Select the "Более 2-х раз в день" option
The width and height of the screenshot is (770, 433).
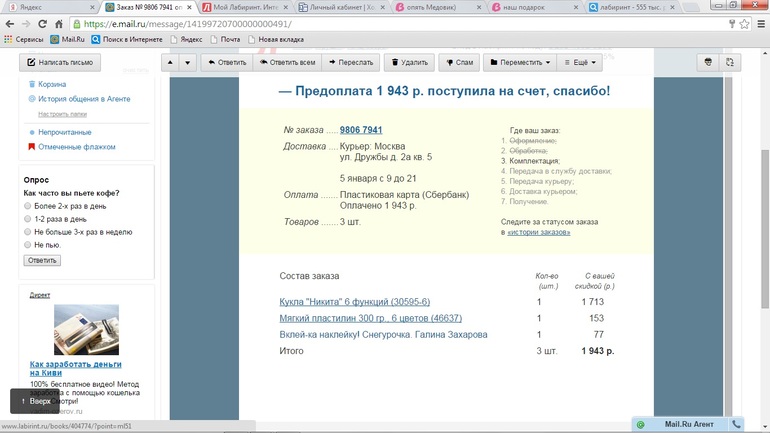click(x=28, y=206)
